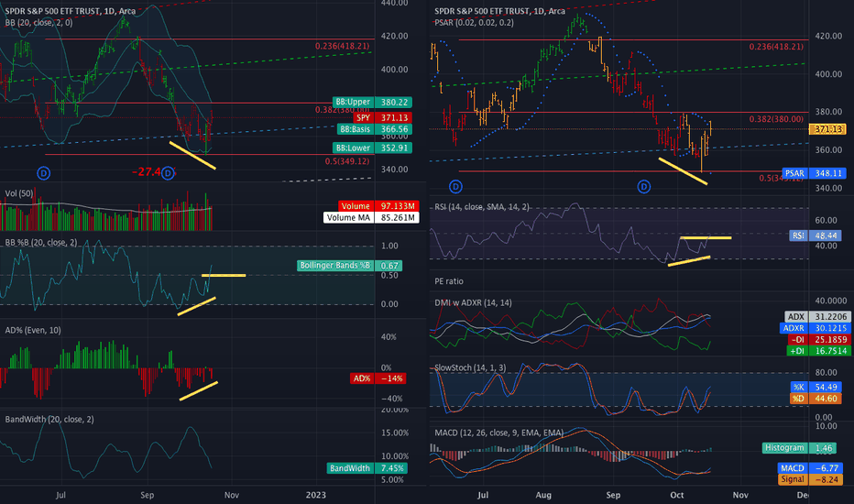
Task: Click the red -27.4 label on the left chart
Action: point(147,172)
